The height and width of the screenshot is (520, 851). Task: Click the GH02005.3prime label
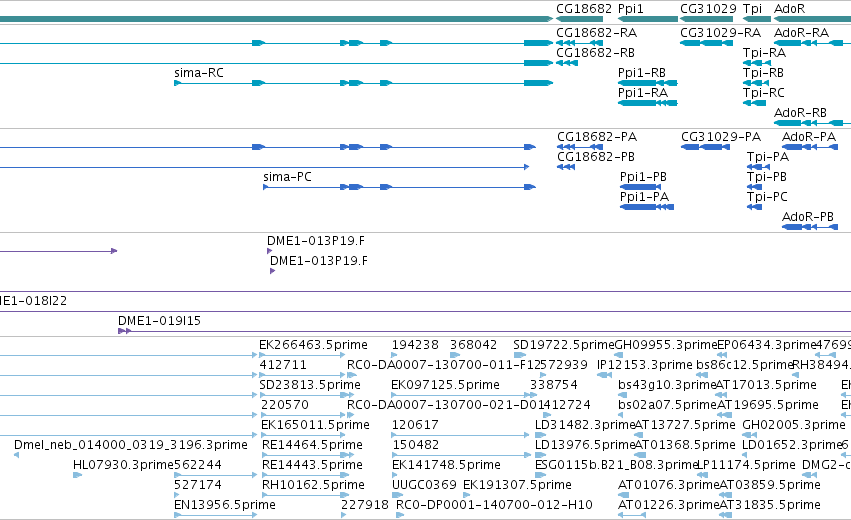click(x=793, y=425)
